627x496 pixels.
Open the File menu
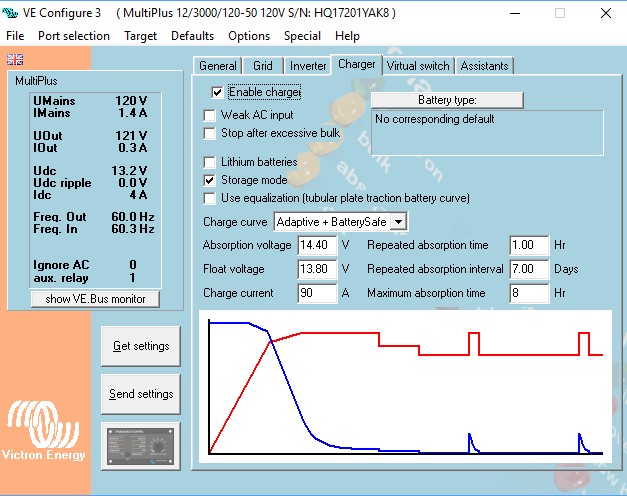click(x=15, y=36)
